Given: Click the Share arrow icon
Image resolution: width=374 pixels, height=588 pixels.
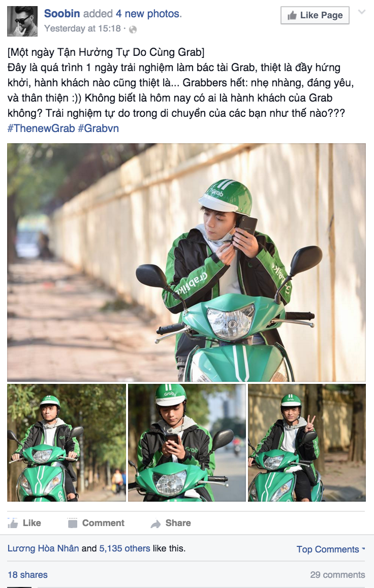Looking at the screenshot, I should [x=155, y=524].
